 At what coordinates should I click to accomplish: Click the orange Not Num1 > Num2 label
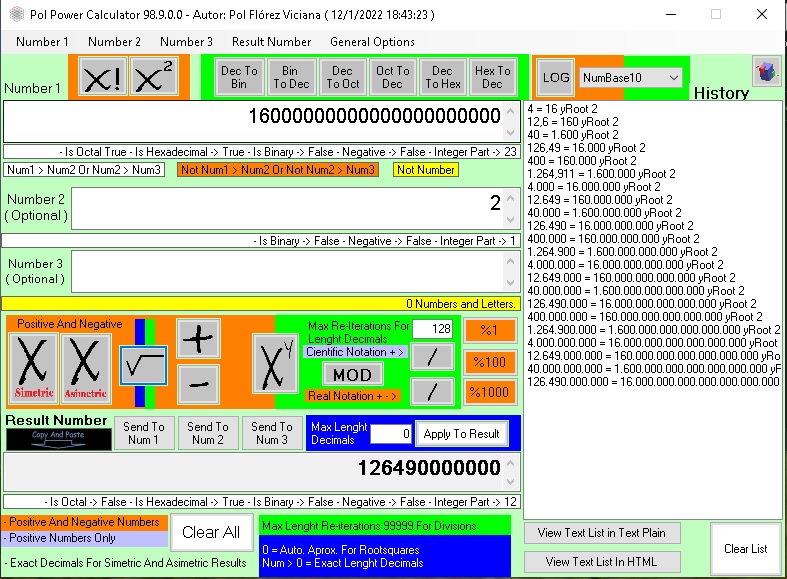[x=278, y=170]
